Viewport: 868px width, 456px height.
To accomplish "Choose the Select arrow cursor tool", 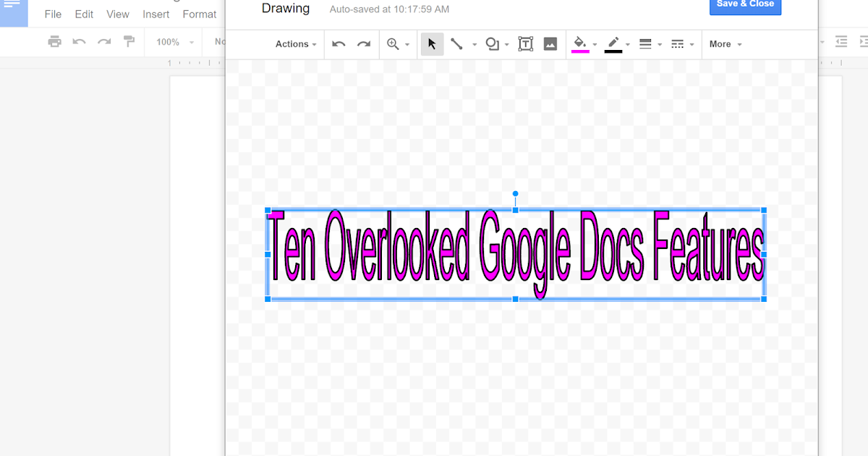I will tap(432, 44).
